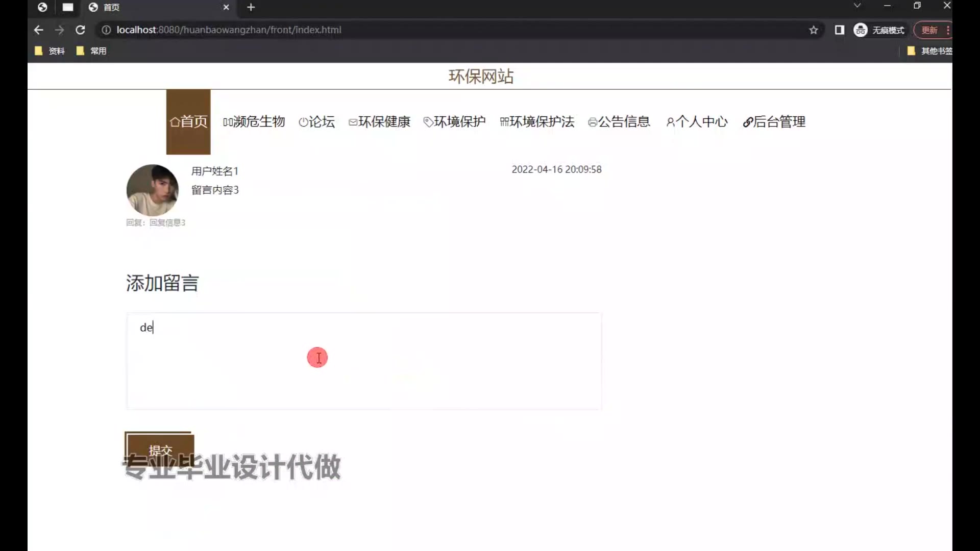Close the 首页 browser tab
980x551 pixels.
[x=226, y=7]
